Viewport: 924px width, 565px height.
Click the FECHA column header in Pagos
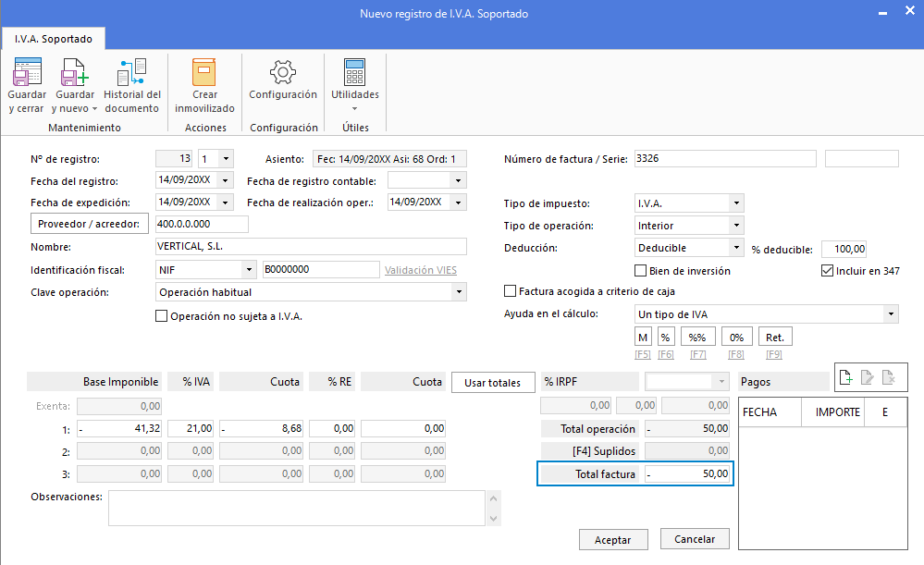click(770, 412)
